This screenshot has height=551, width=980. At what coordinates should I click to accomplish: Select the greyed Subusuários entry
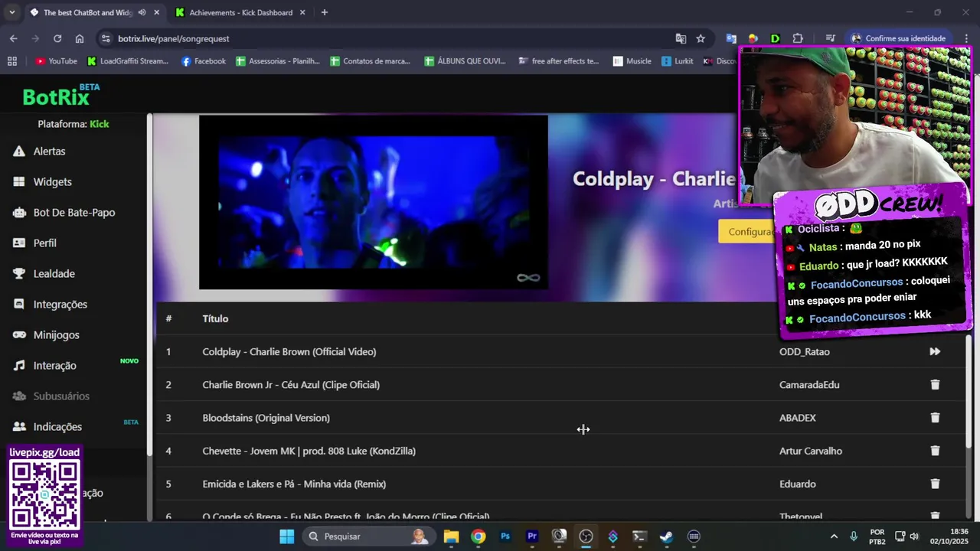point(61,396)
